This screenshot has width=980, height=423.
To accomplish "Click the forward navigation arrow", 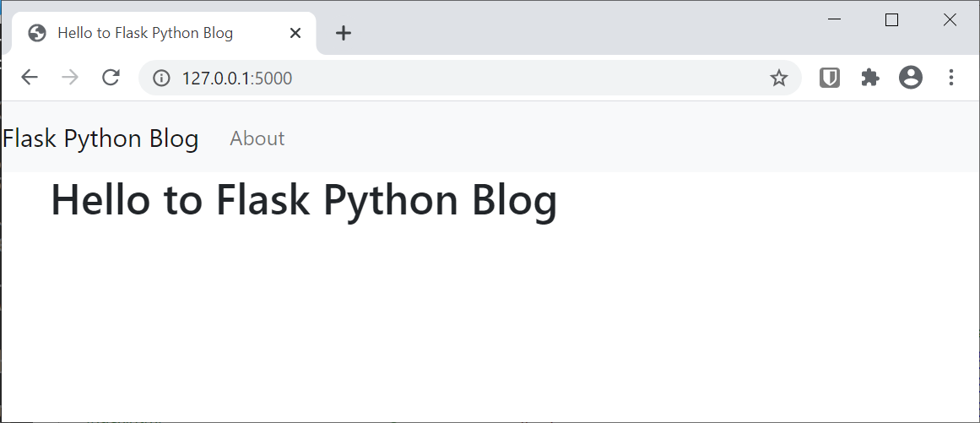I will (70, 78).
